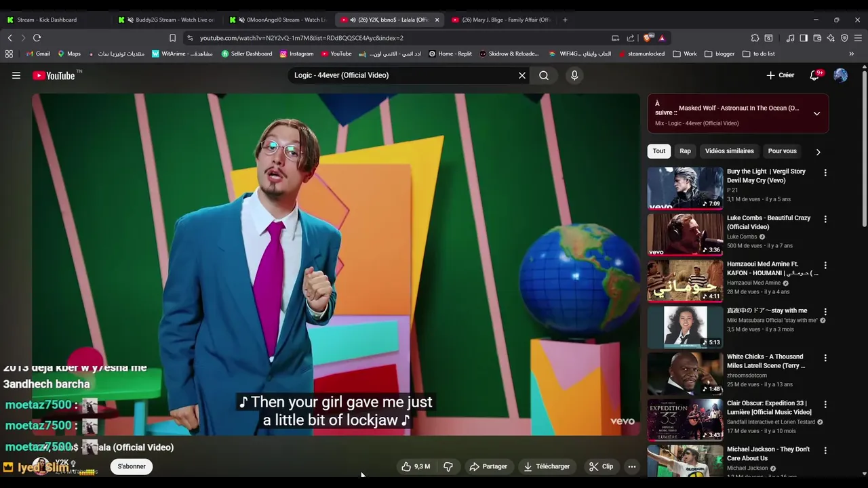This screenshot has width=868, height=488.
Task: Reload the current page
Action: 37,38
